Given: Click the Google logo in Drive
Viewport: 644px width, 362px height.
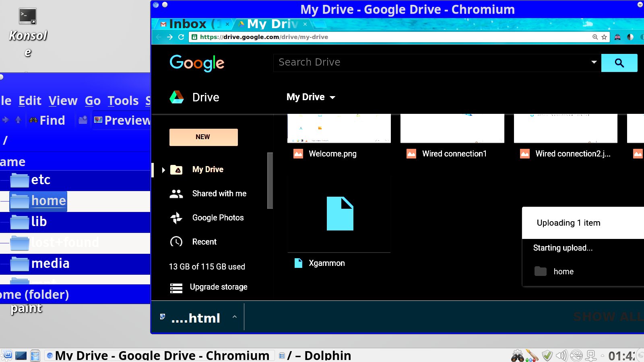Looking at the screenshot, I should 197,63.
